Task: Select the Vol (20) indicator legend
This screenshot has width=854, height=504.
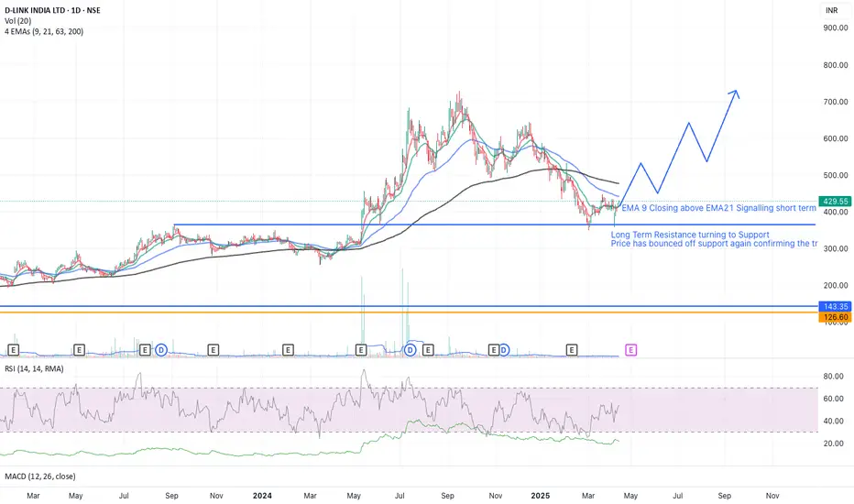Action: 18,21
